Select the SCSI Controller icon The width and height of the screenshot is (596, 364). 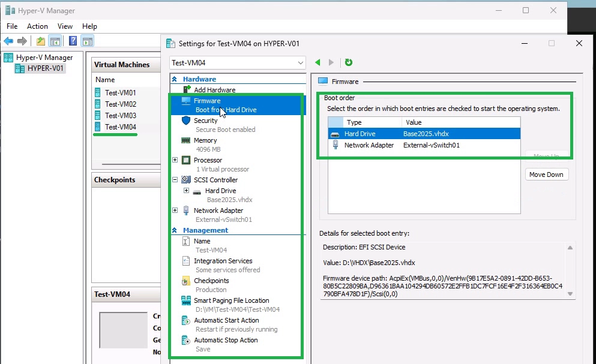tap(186, 180)
